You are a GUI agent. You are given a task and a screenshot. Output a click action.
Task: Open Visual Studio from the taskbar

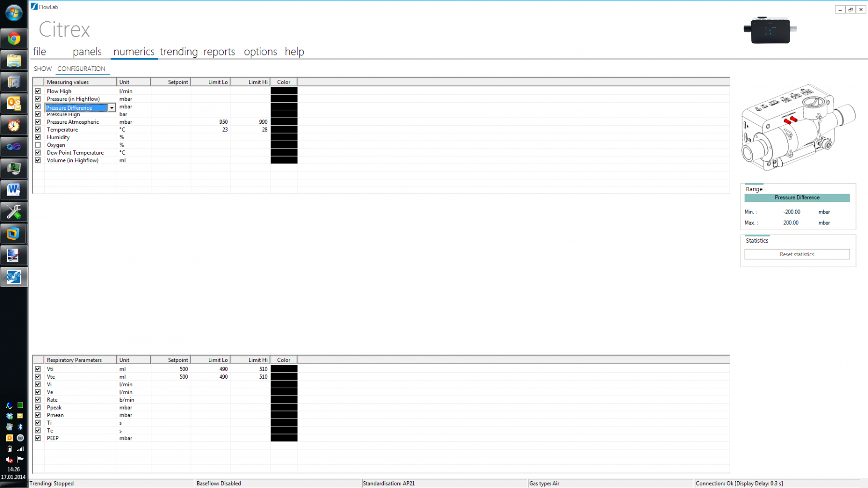pos(14,146)
